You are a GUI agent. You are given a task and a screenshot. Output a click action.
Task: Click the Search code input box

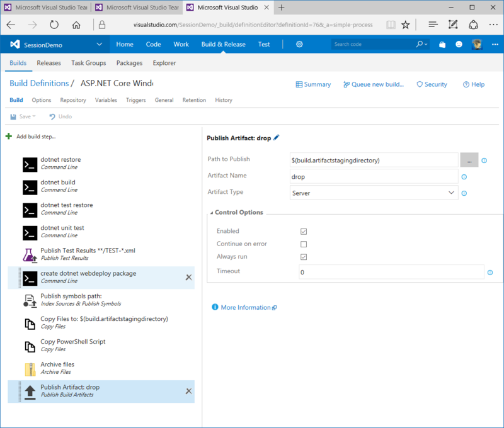click(374, 44)
